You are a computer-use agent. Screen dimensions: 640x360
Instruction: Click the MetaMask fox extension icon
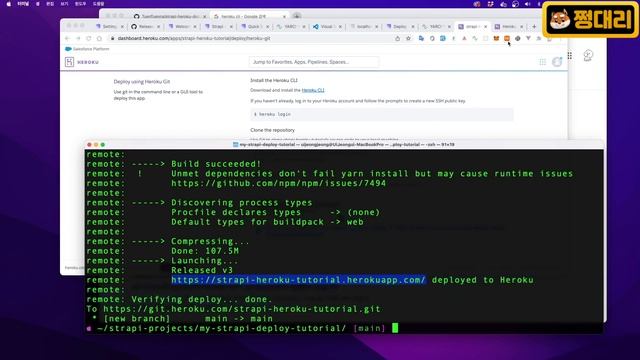click(496, 38)
